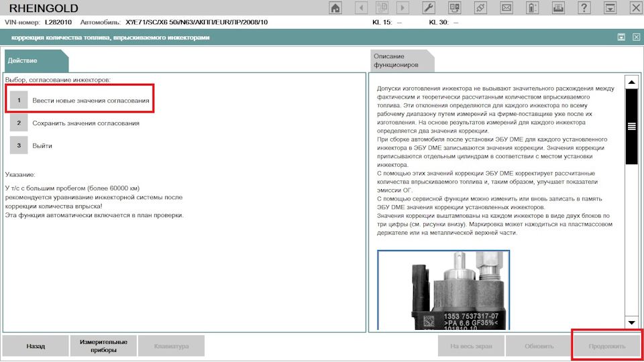
Task: Select option 1 Ввести новые значения согласования
Action: [x=80, y=100]
